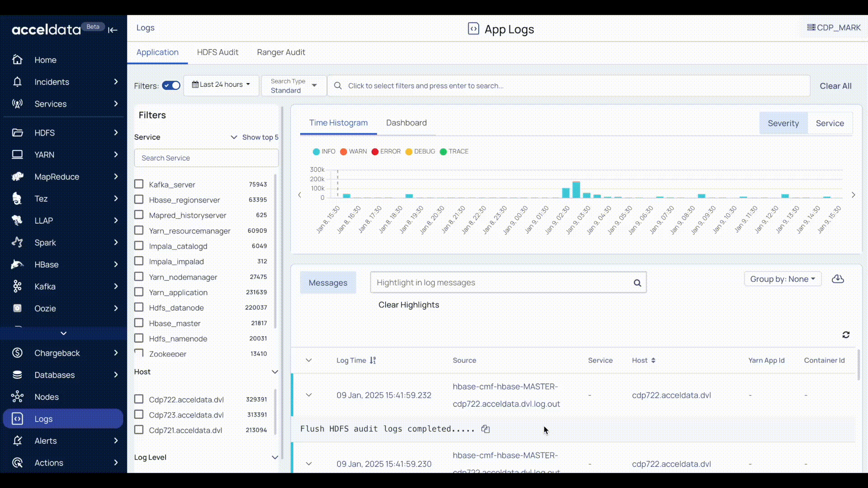Switch to the Ranger Audit tab
The width and height of the screenshot is (868, 488).
tap(281, 52)
